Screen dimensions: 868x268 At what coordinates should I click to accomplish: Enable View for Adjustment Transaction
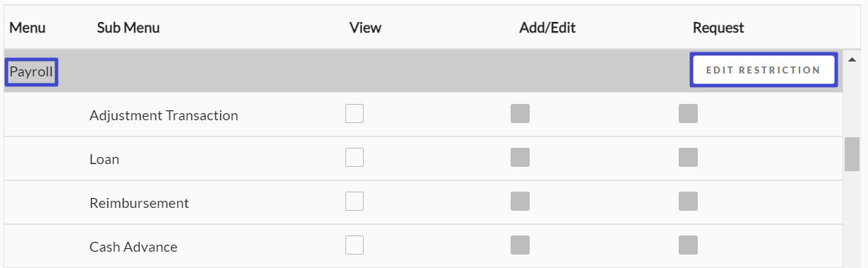pyautogui.click(x=355, y=114)
